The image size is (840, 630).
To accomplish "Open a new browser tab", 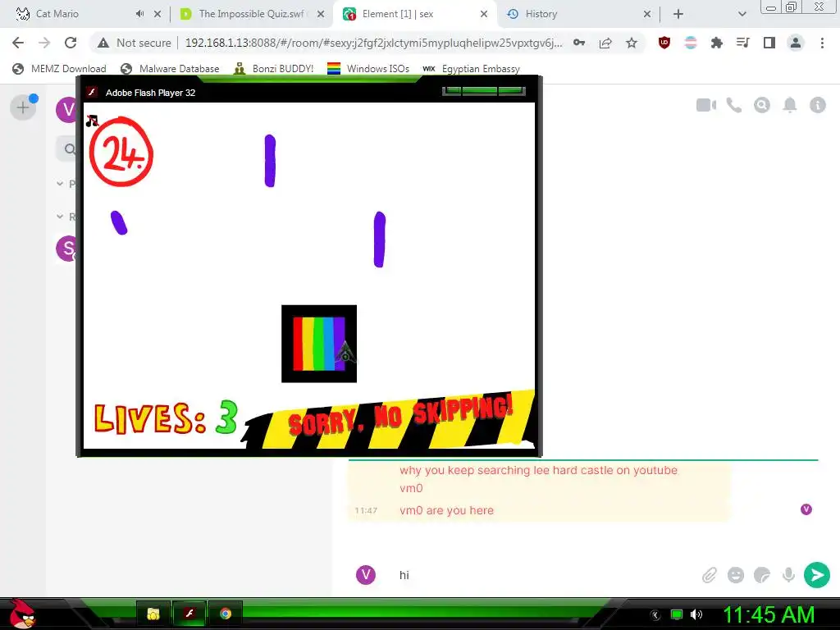I will [678, 14].
